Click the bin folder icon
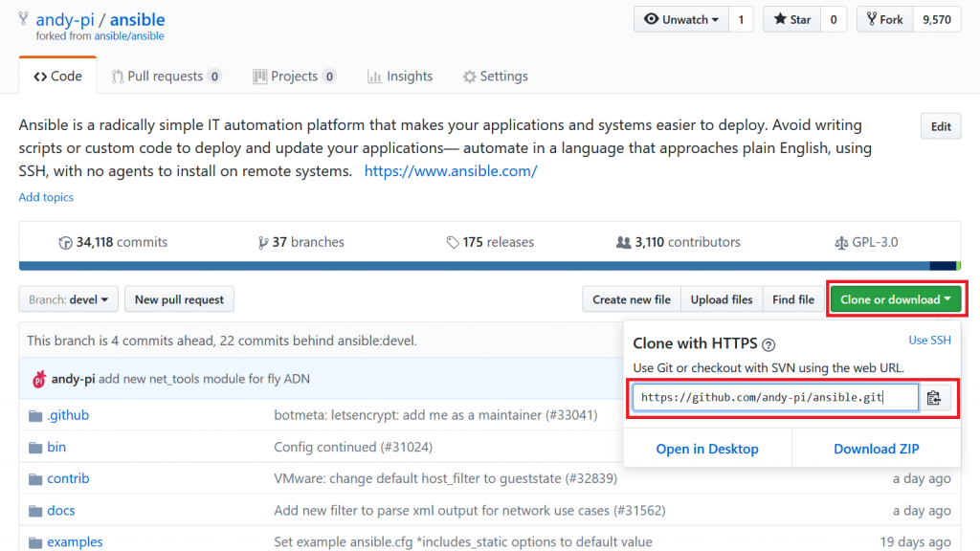The height and width of the screenshot is (551, 980). [x=35, y=448]
